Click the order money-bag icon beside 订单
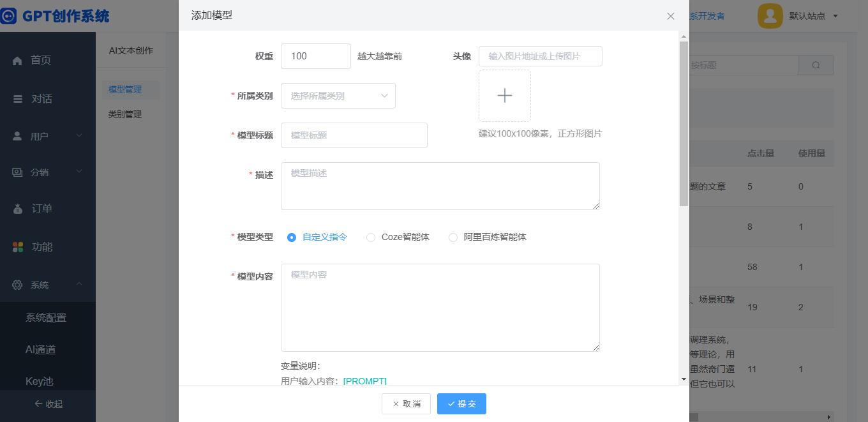Image resolution: width=868 pixels, height=422 pixels. pos(18,209)
